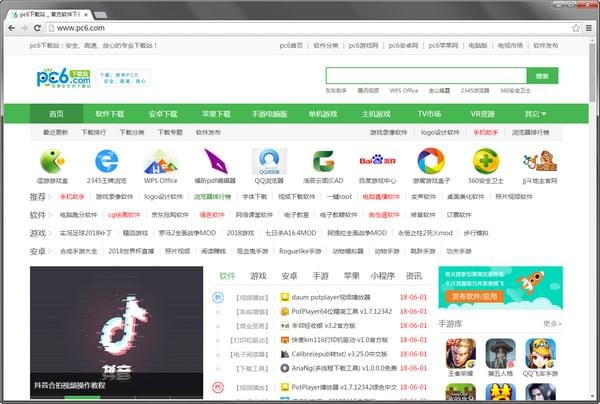Open the JJ landlord game icon
The image size is (600, 404).
540,161
